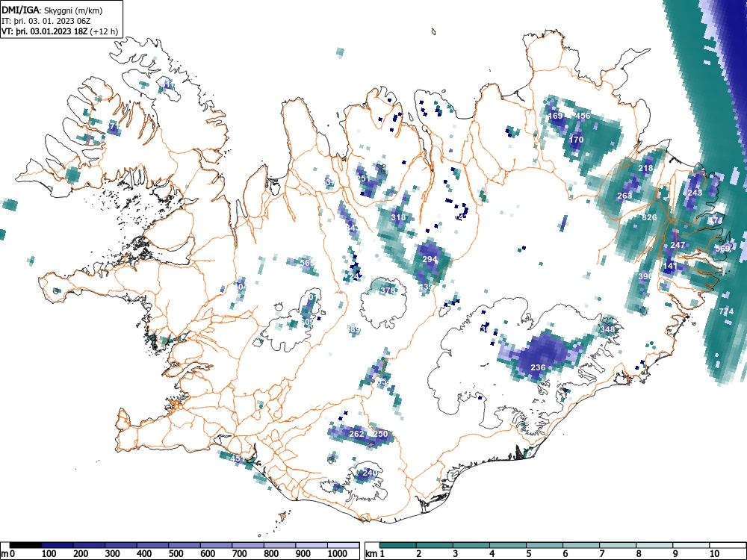This screenshot has height=560, width=747.
Task: Click the map value 439
Action: tap(426, 287)
